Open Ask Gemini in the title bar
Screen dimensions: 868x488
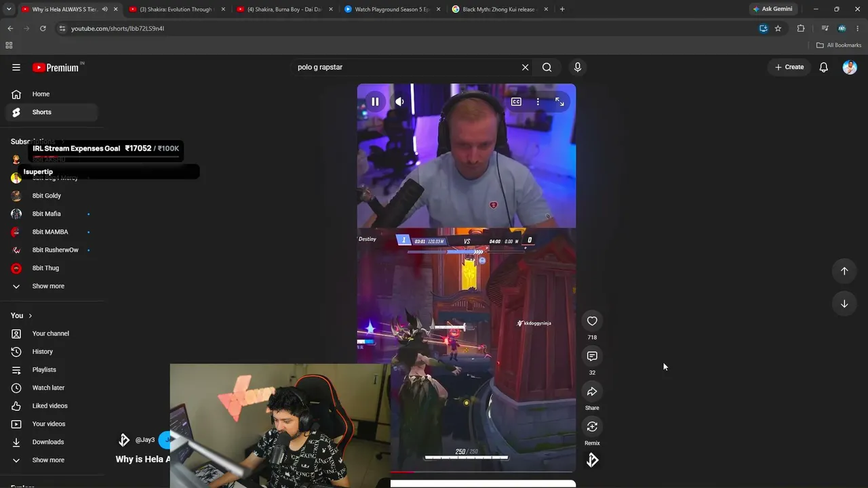[x=772, y=9]
